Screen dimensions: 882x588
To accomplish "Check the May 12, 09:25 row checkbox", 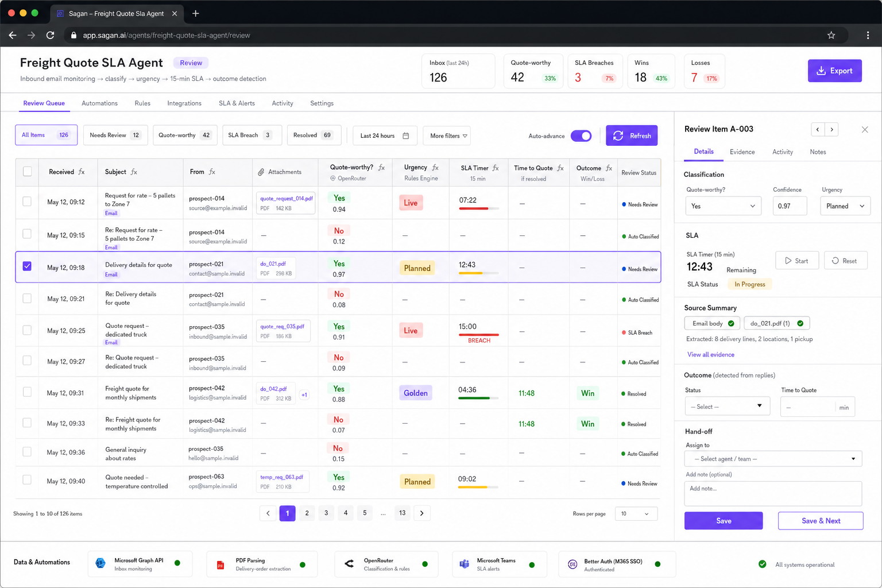I will (27, 330).
